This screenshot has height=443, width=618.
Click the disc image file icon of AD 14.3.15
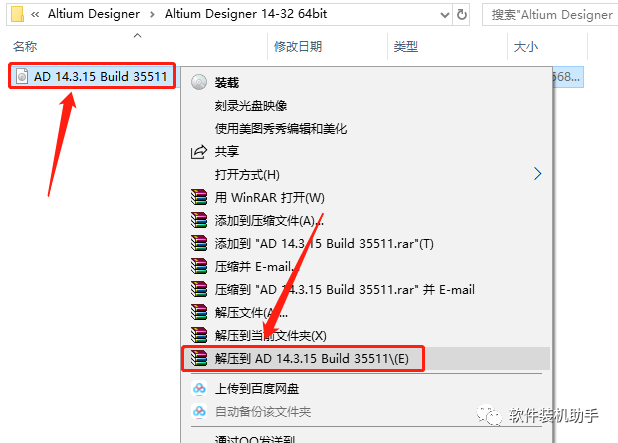(22, 76)
